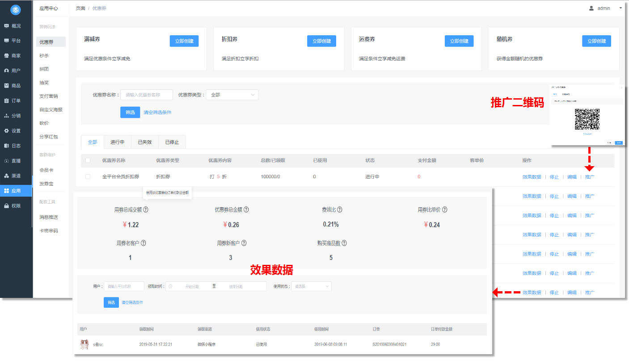Select 优惠券 in the marketing menu

[x=51, y=42]
